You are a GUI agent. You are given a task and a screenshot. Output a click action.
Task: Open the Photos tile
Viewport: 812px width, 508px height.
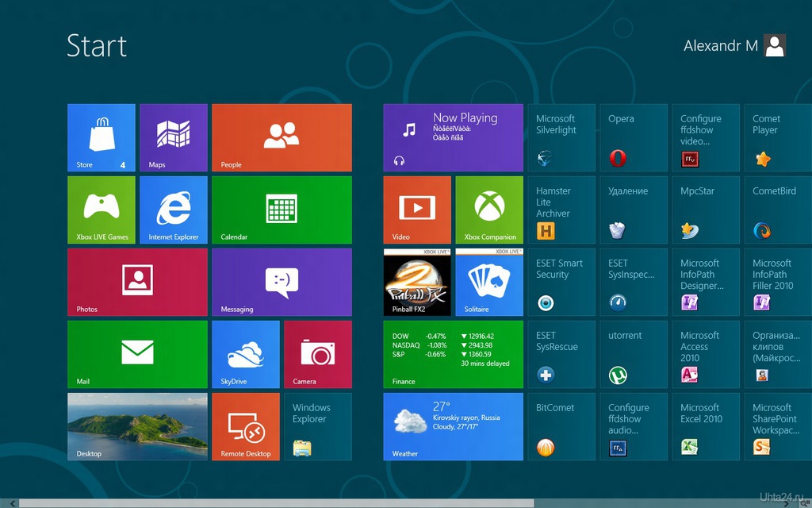[137, 282]
